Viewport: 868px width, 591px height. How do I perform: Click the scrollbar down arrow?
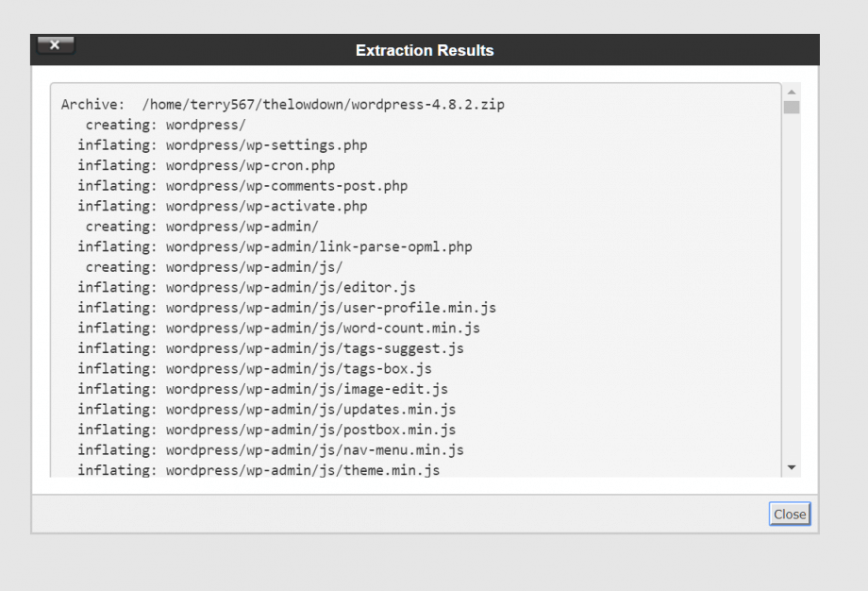tap(793, 467)
